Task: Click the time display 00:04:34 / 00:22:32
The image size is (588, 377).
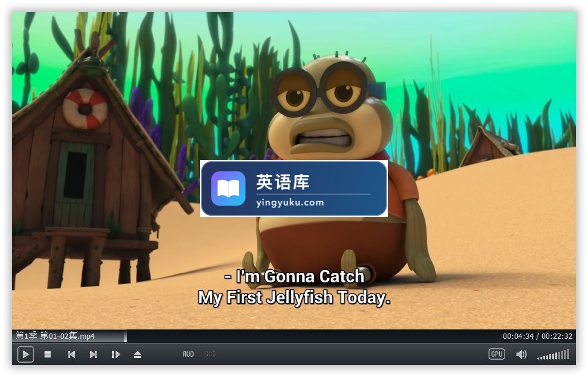Action: 537,336
